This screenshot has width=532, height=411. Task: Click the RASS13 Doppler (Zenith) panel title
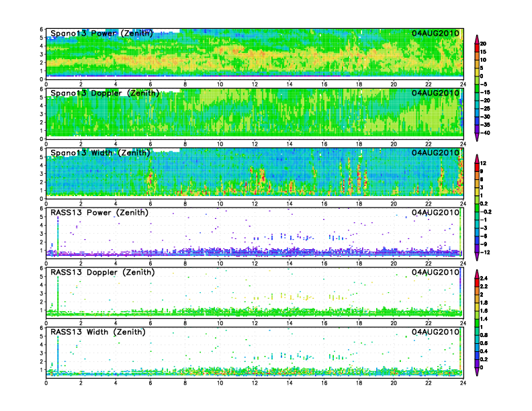tap(103, 272)
